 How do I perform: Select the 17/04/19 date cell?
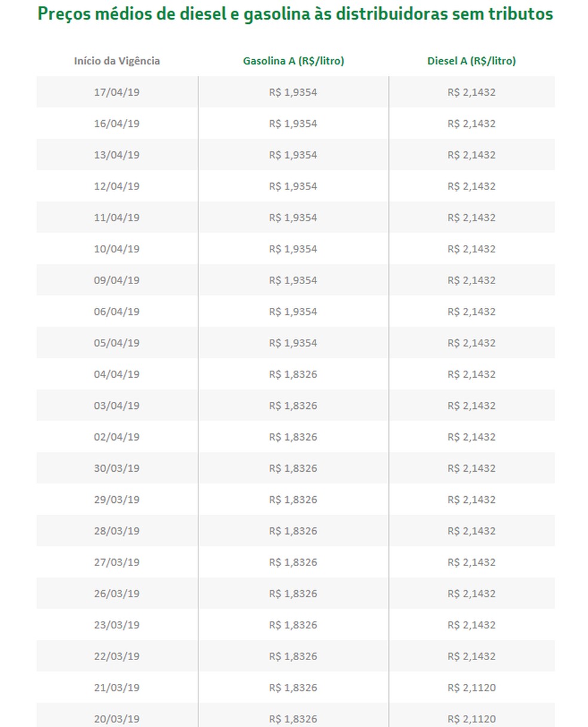tap(117, 93)
